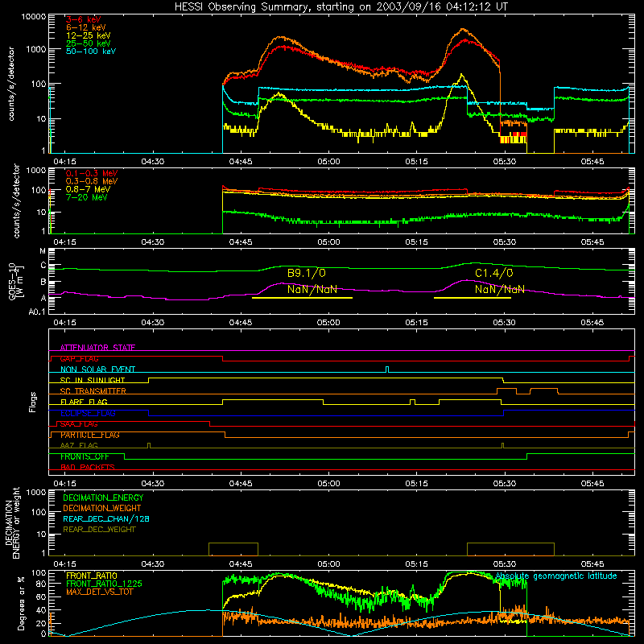644x644 pixels.
Task: Click the SC_TRANSMITTER flag label
Action: coord(93,391)
